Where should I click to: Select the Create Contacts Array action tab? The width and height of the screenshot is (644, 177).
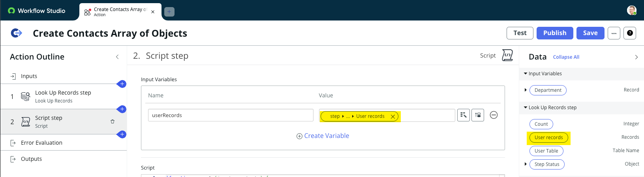[120, 12]
